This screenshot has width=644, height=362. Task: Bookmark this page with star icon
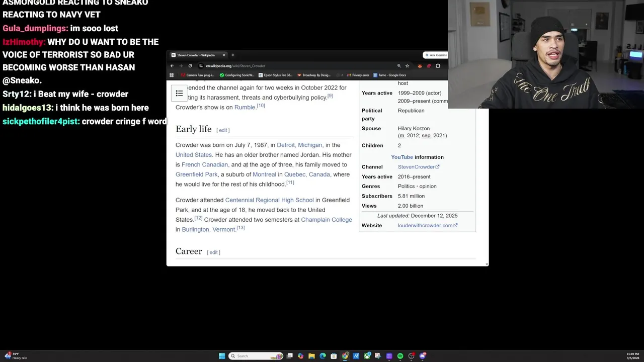tap(407, 66)
